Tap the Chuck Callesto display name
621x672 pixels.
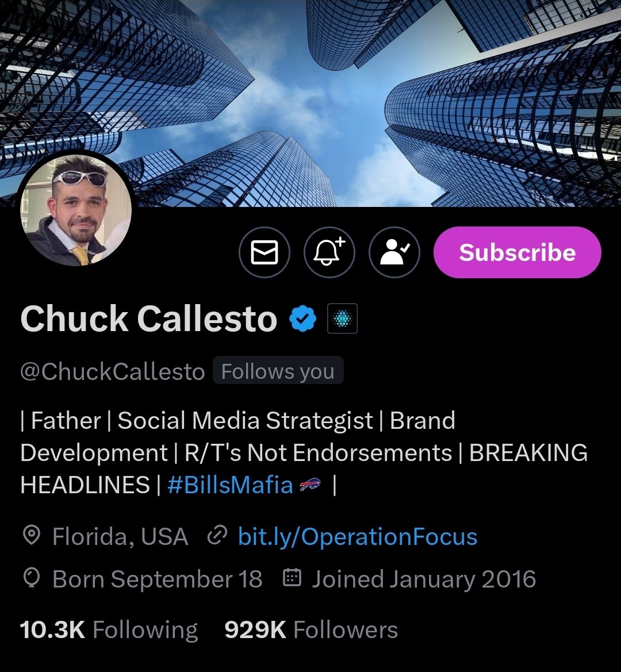[149, 318]
